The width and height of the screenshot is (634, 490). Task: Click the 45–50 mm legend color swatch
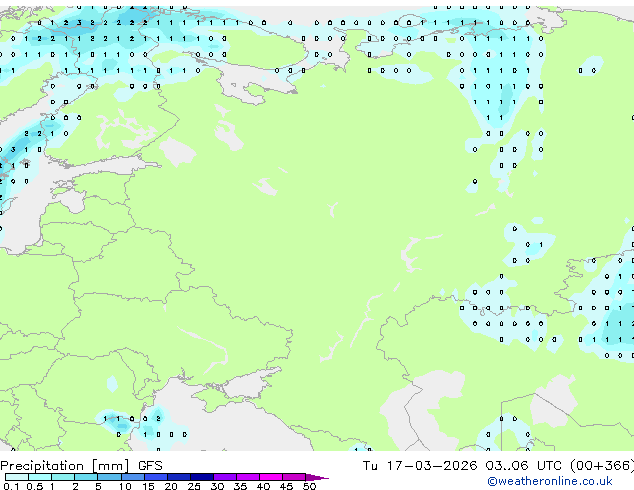(x=294, y=477)
